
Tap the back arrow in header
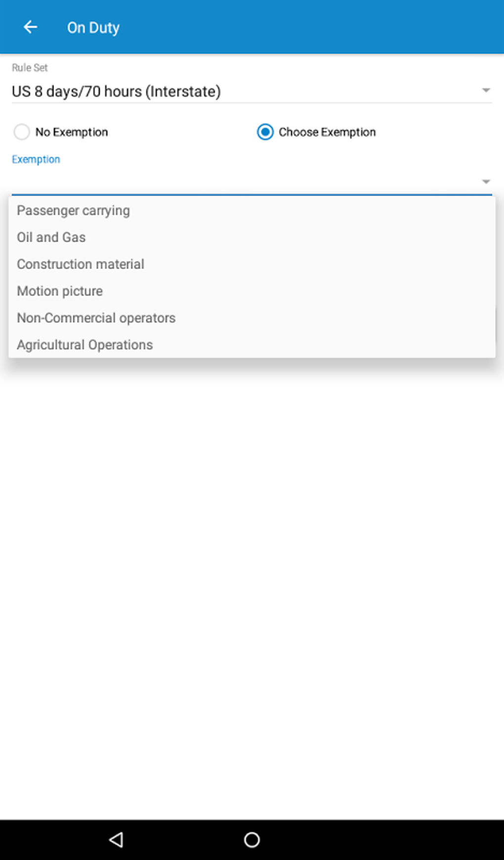pyautogui.click(x=31, y=27)
